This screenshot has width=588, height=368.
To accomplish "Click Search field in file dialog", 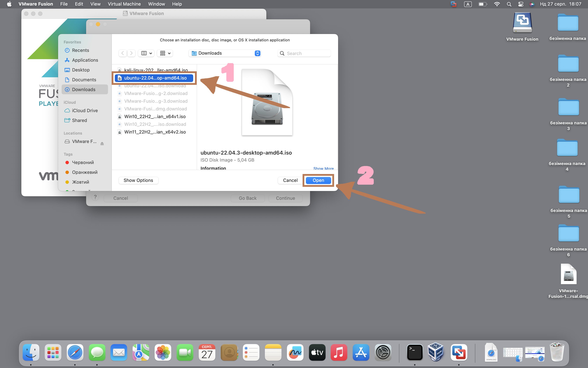I will (x=304, y=53).
